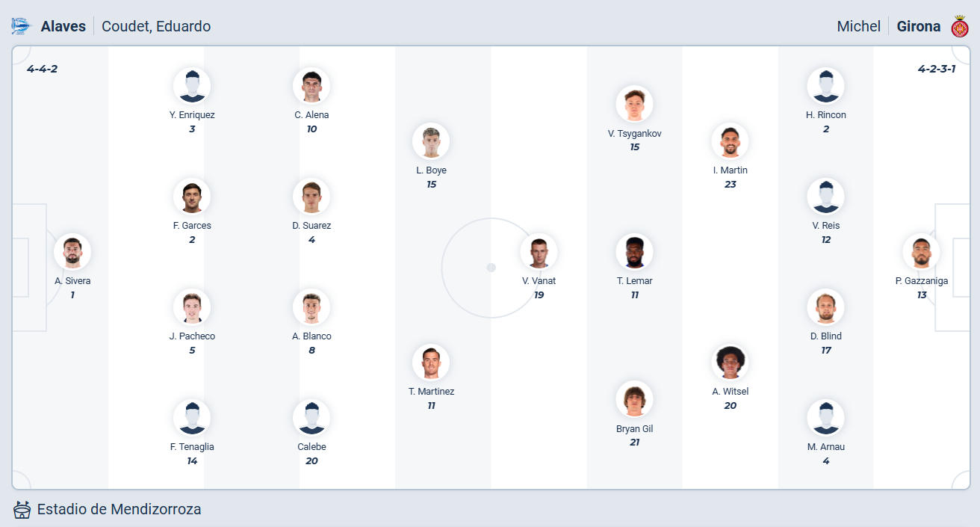Open P. Gazzaniga's player photo
Image resolution: width=980 pixels, height=527 pixels.
[x=921, y=252]
